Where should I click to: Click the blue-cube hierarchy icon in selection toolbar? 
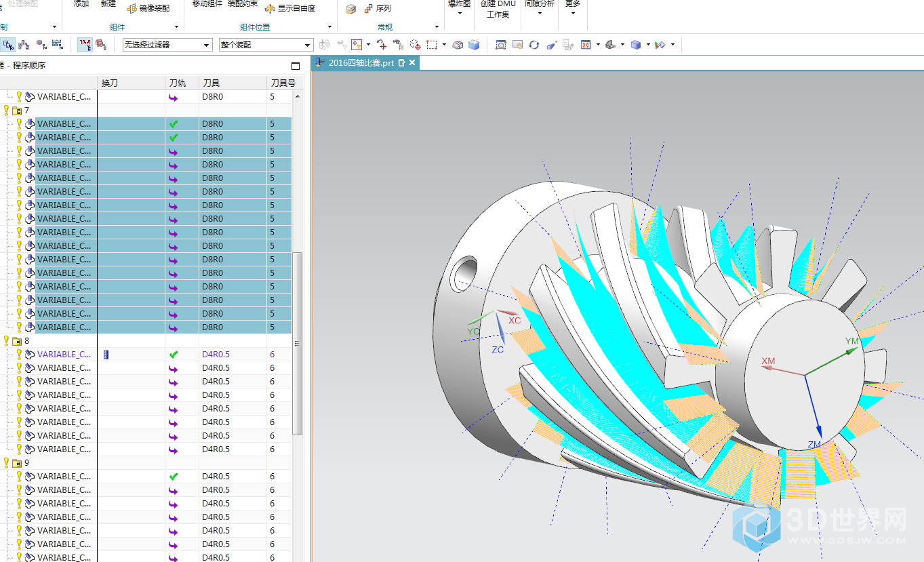41,45
